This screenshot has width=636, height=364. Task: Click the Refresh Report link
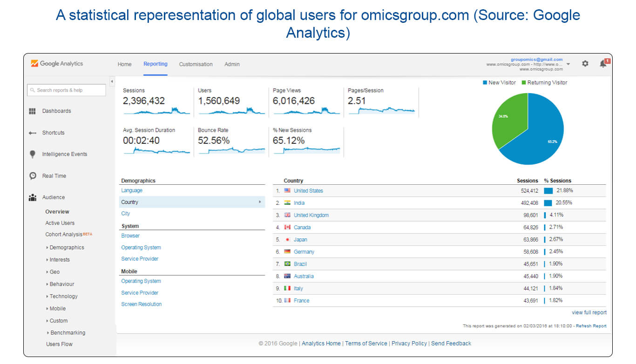click(591, 326)
